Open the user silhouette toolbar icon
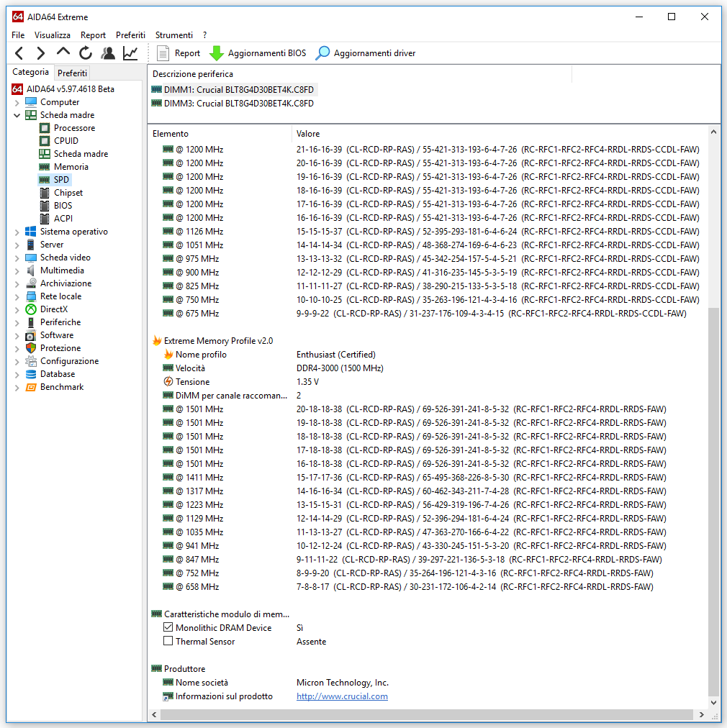Viewport: 727px width, 728px height. click(108, 53)
